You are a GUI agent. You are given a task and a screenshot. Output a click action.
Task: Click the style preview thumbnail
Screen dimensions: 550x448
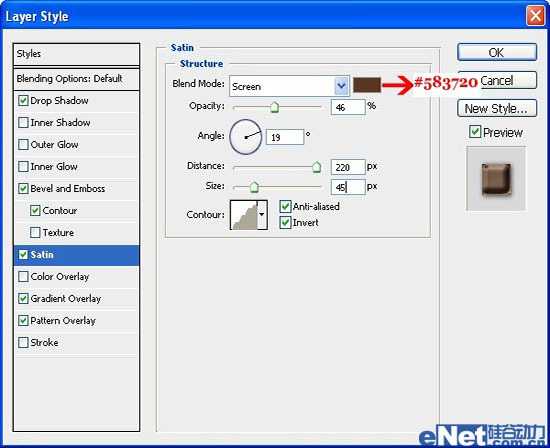coord(496,179)
